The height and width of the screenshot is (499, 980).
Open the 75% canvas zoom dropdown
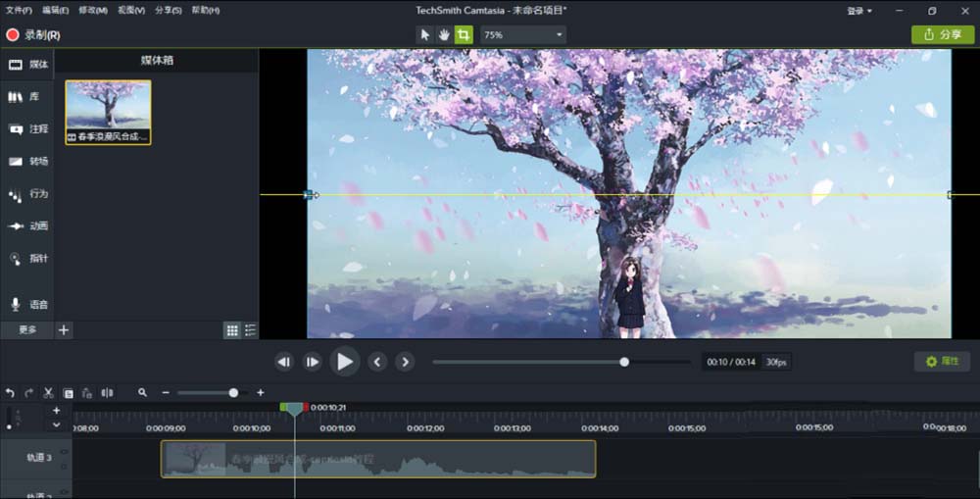(523, 35)
